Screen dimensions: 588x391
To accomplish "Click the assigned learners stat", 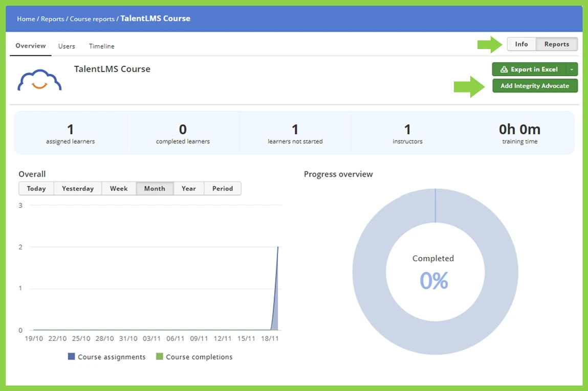I will 71,133.
